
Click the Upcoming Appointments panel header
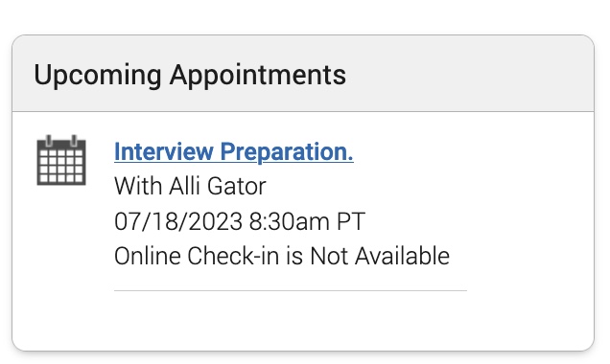click(x=303, y=74)
